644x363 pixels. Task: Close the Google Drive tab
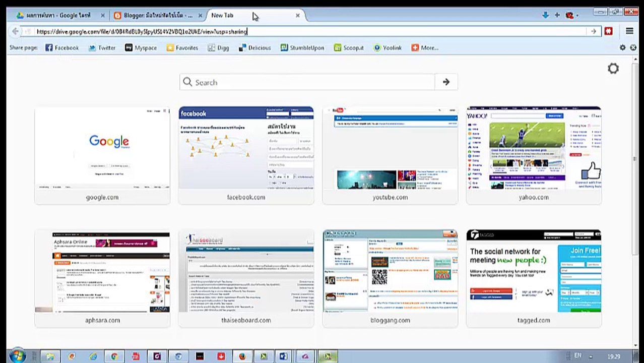pos(102,16)
